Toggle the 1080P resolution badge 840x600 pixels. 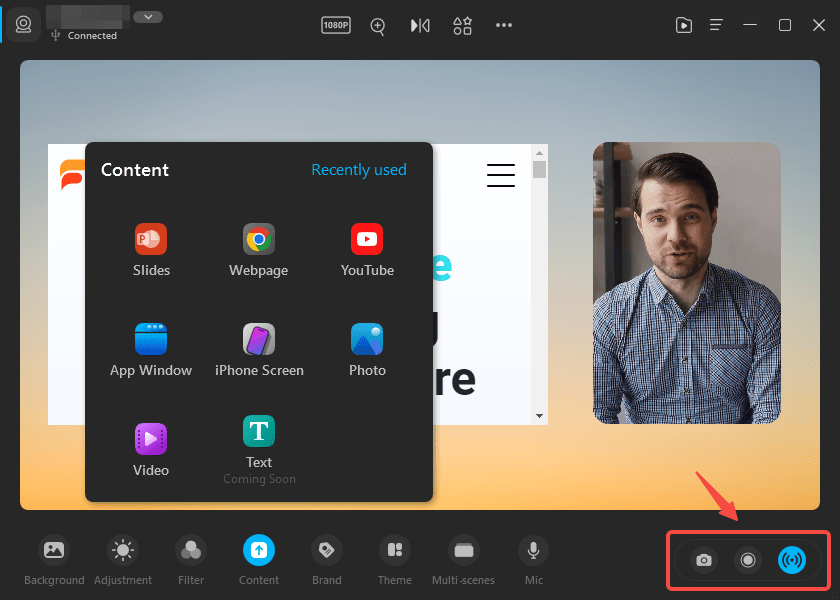(336, 25)
